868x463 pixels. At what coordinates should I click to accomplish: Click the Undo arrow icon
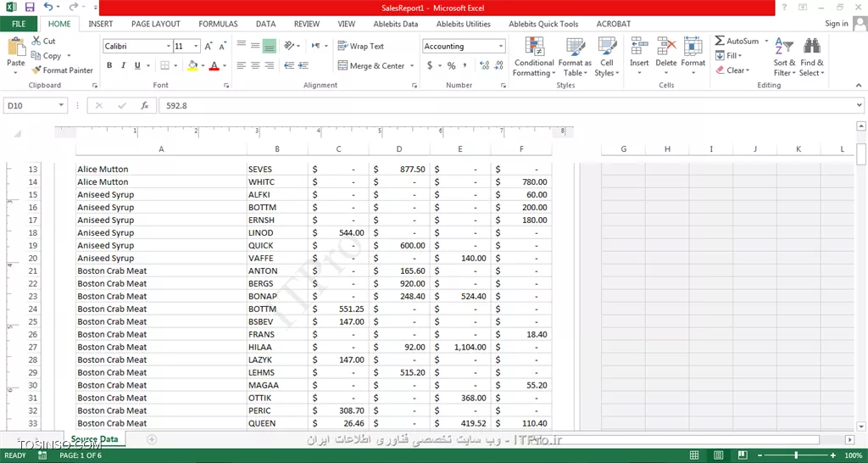click(48, 7)
